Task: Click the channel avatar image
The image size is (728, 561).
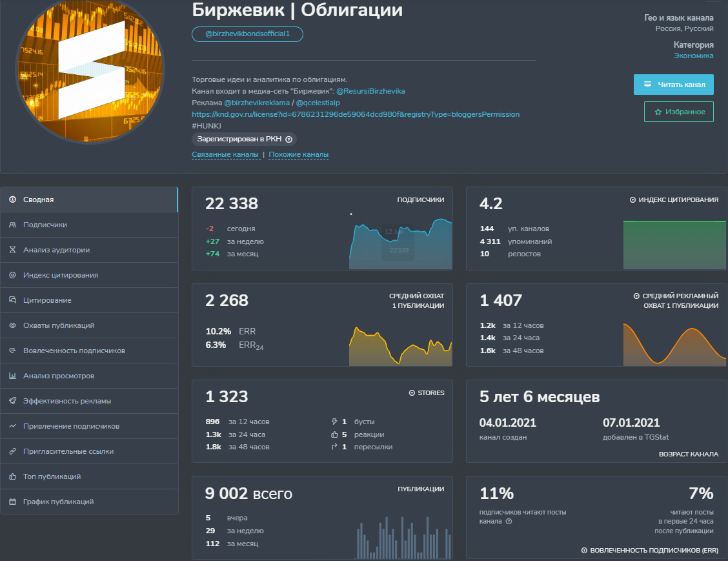Action: tap(90, 70)
